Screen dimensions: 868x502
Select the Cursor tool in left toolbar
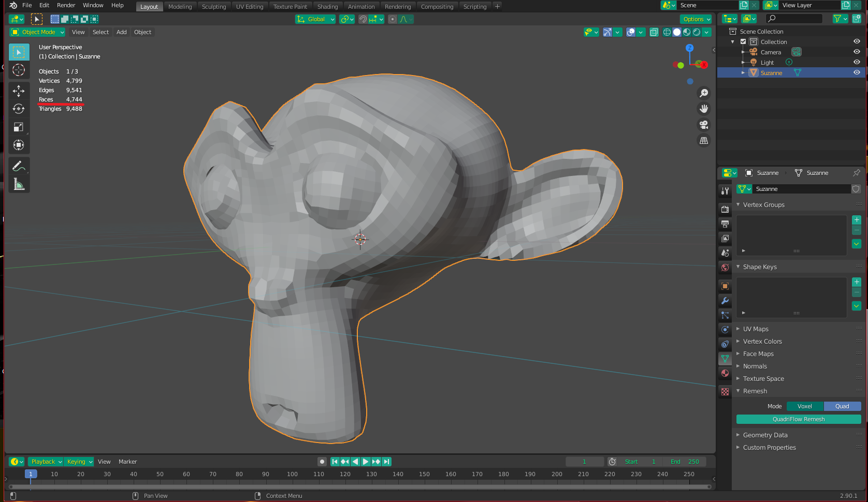(19, 70)
